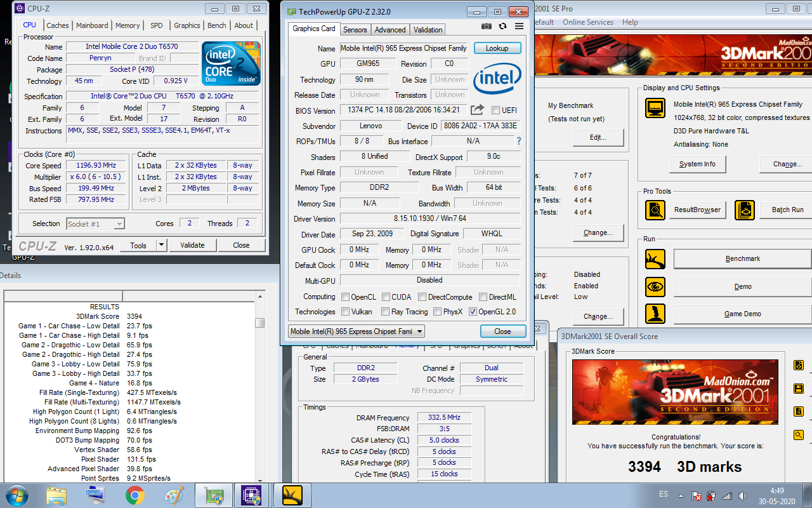812x508 pixels.
Task: Open the Bench tab in CPU-Z
Action: pyautogui.click(x=217, y=25)
